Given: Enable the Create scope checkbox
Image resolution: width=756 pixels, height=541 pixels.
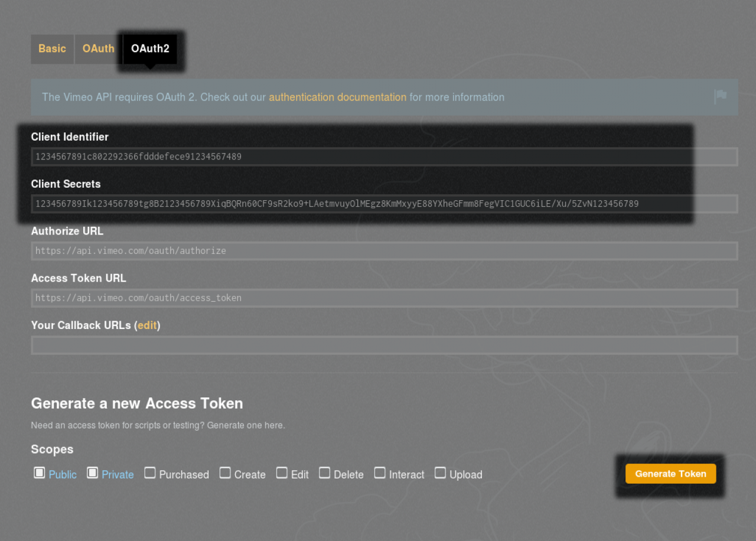Looking at the screenshot, I should tap(225, 472).
